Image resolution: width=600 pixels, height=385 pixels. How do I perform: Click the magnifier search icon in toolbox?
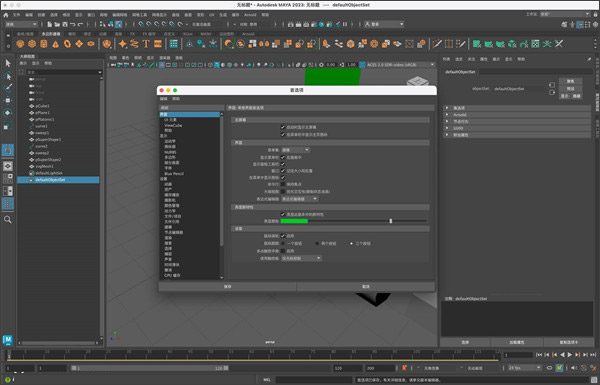8,219
